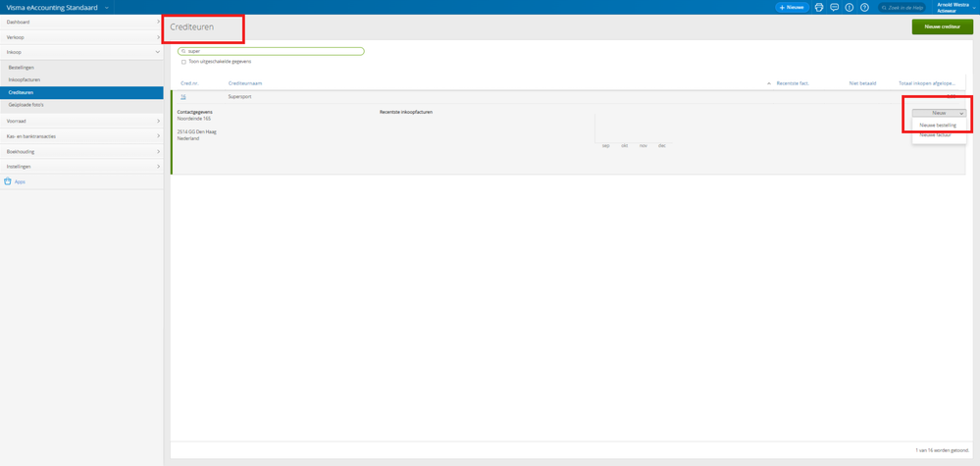This screenshot has width=980, height=466.
Task: Click the 'Contactgegevens' heading
Action: click(x=195, y=112)
